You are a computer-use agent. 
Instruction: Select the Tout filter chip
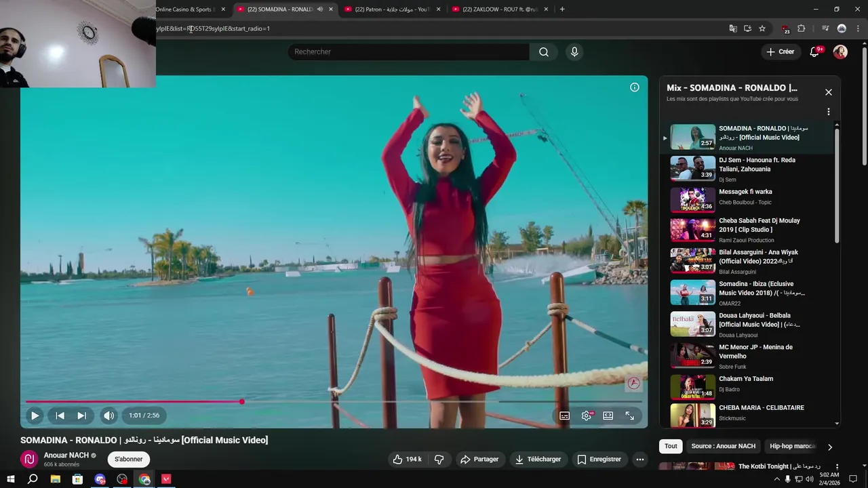(671, 446)
